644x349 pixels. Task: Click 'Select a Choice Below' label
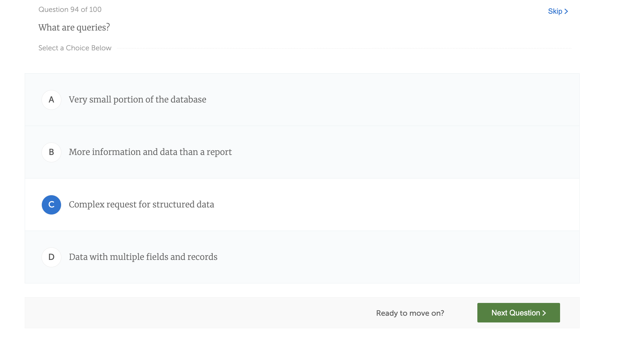(75, 48)
